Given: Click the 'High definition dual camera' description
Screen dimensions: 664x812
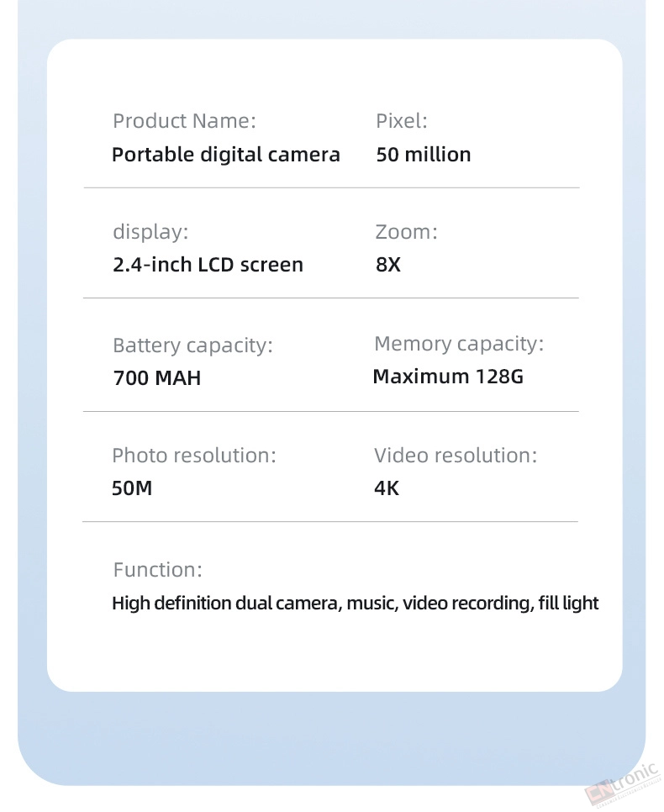Looking at the screenshot, I should [226, 604].
